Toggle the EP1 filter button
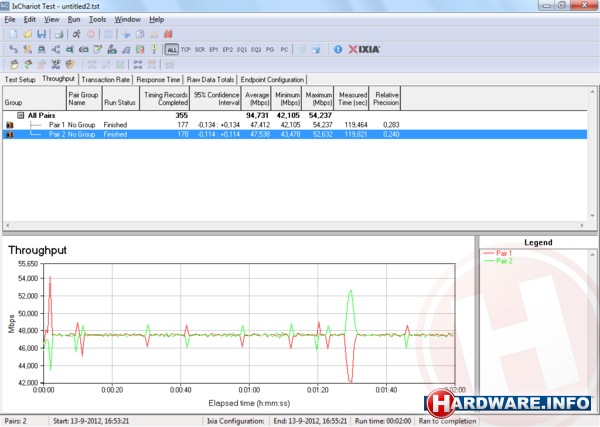The image size is (600, 427). (214, 49)
